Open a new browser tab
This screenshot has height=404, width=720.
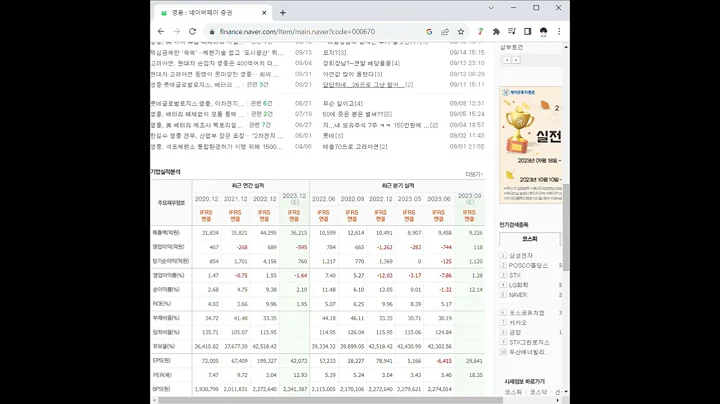coord(283,13)
